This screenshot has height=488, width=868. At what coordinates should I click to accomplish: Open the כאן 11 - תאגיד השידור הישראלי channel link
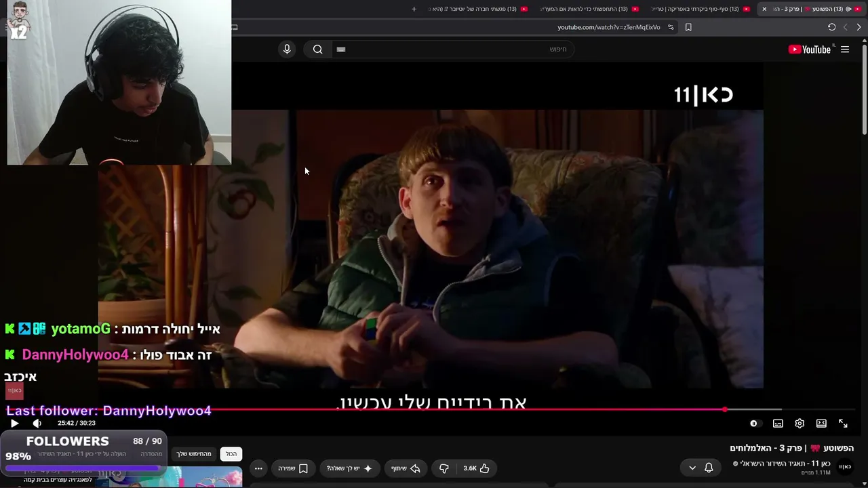(785, 464)
